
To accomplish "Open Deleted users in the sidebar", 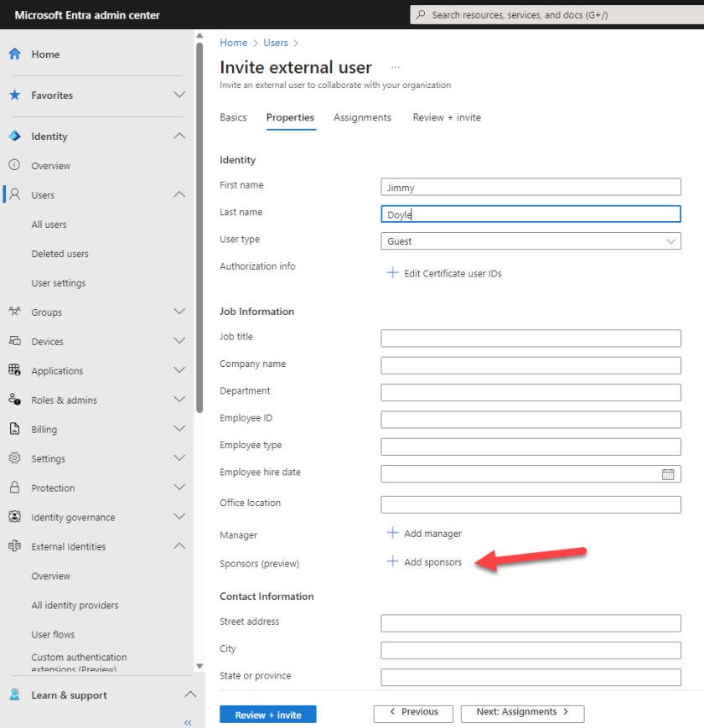I will click(60, 254).
